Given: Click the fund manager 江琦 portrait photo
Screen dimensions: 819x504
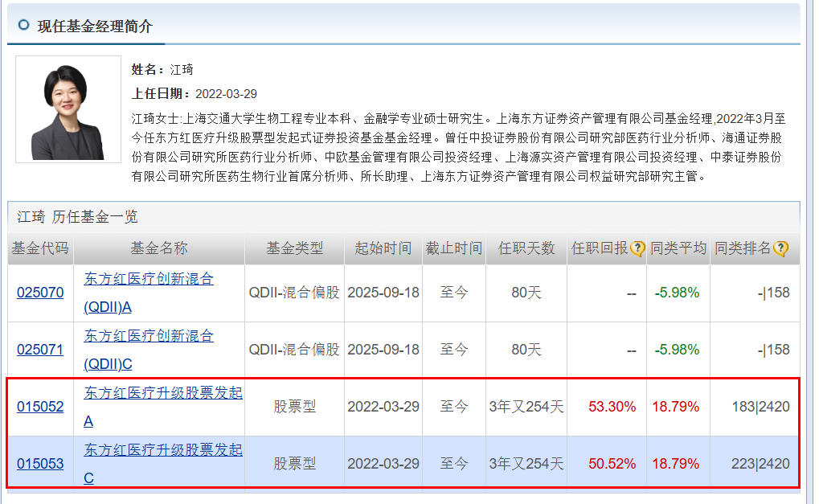Looking at the screenshot, I should [x=68, y=109].
